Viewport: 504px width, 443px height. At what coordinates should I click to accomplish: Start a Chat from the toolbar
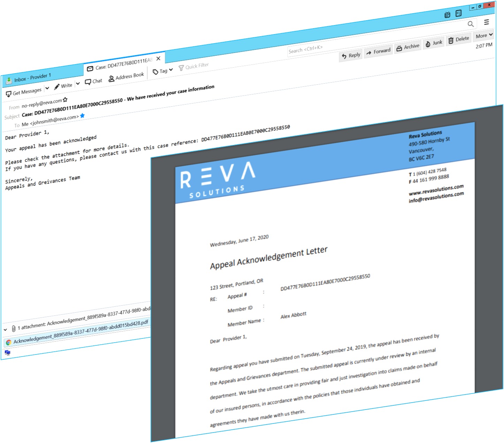(93, 81)
